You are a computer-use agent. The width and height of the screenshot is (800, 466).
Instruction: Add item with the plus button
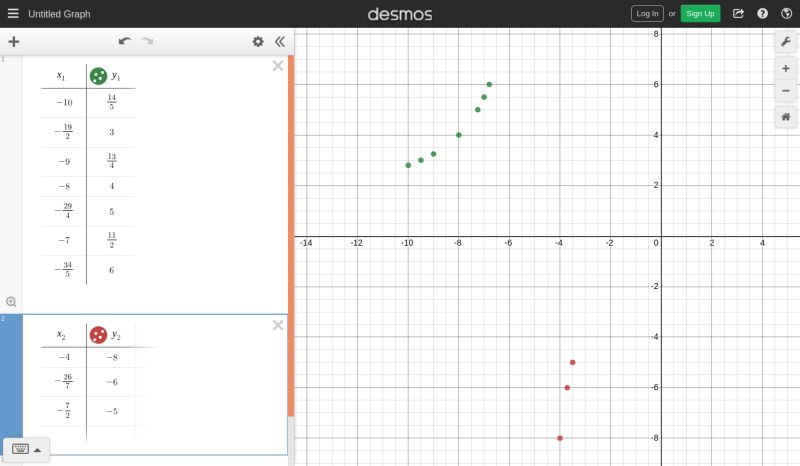click(x=14, y=41)
